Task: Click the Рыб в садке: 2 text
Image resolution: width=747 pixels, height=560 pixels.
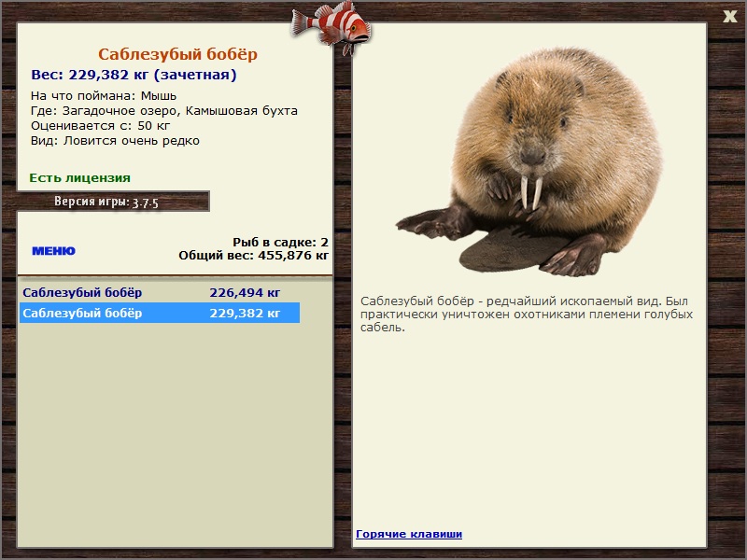Action: 280,242
